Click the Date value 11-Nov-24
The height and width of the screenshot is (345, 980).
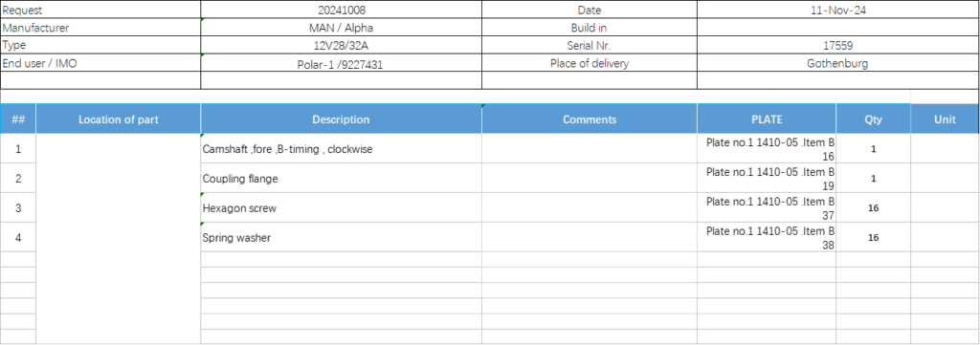click(x=838, y=10)
